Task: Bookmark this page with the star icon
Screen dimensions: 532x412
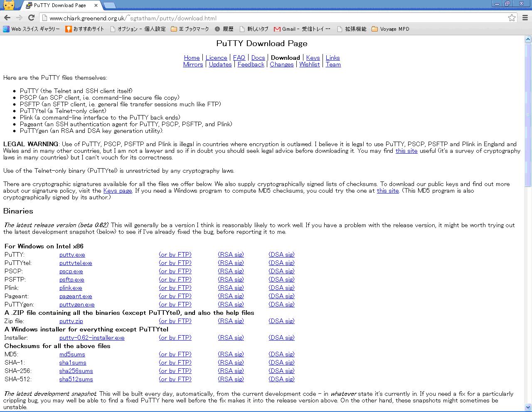Action: (512, 18)
